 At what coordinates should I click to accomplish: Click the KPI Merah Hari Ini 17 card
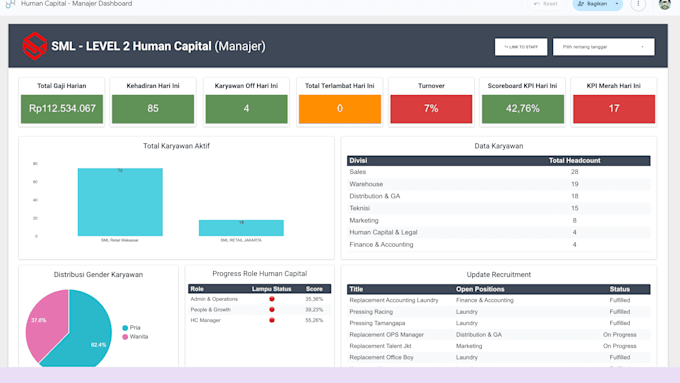tap(614, 102)
